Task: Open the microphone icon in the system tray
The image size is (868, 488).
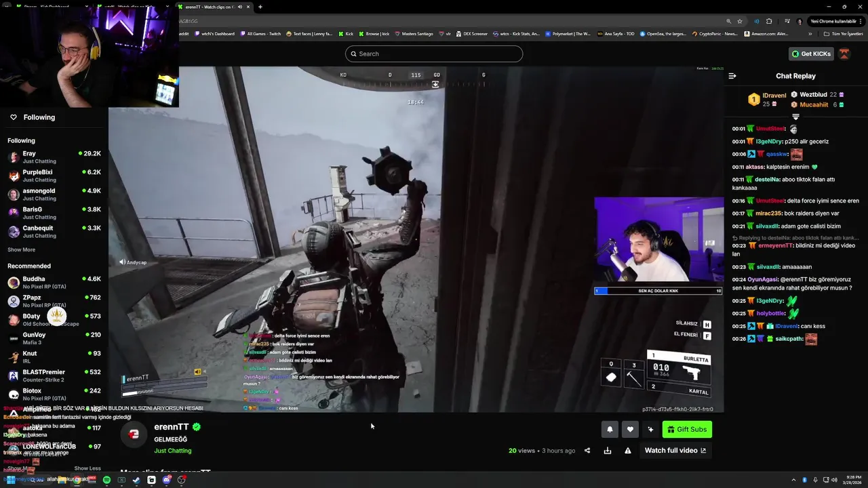Action: coord(815,480)
